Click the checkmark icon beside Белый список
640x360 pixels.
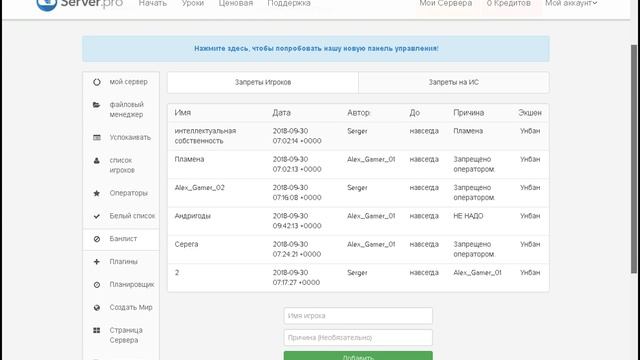97,216
